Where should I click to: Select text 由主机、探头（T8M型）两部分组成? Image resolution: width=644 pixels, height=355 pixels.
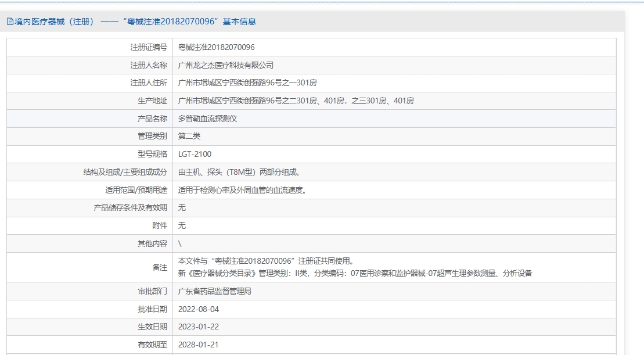pos(240,172)
